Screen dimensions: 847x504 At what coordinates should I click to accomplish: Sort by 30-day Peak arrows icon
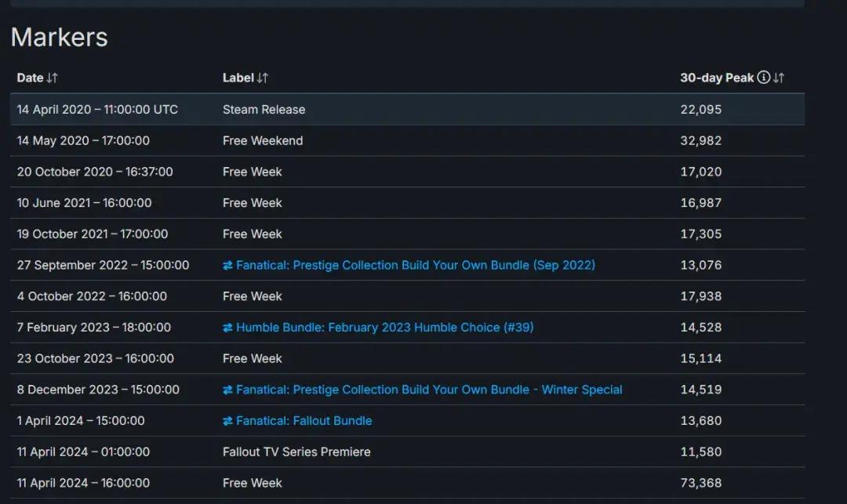pos(779,78)
